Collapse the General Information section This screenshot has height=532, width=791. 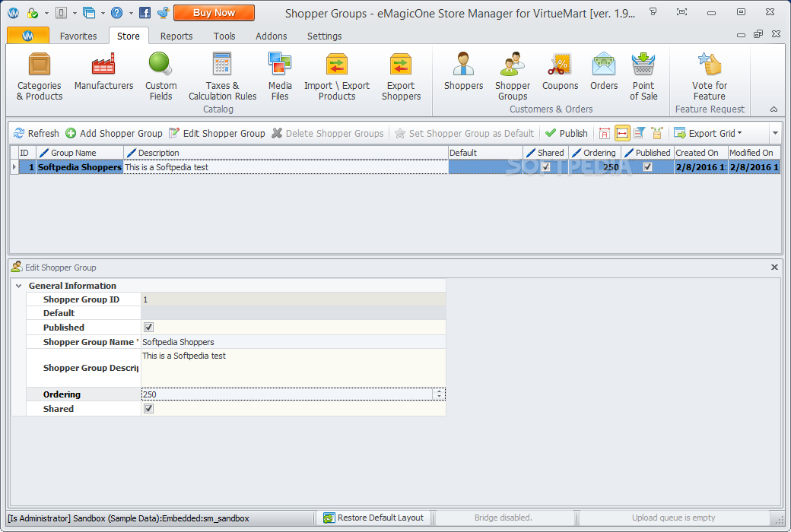tap(19, 286)
